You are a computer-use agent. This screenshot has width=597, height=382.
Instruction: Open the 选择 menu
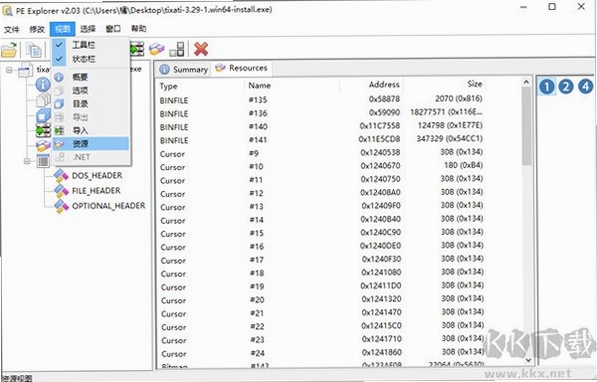coord(88,29)
